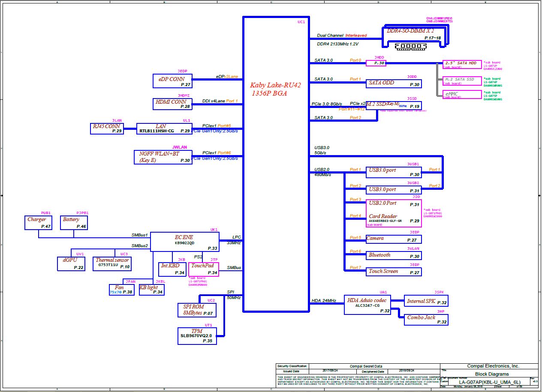Image resolution: width=542 pixels, height=392 pixels.
Task: Select the Port #11~#12 PCIe label
Action: point(352,109)
